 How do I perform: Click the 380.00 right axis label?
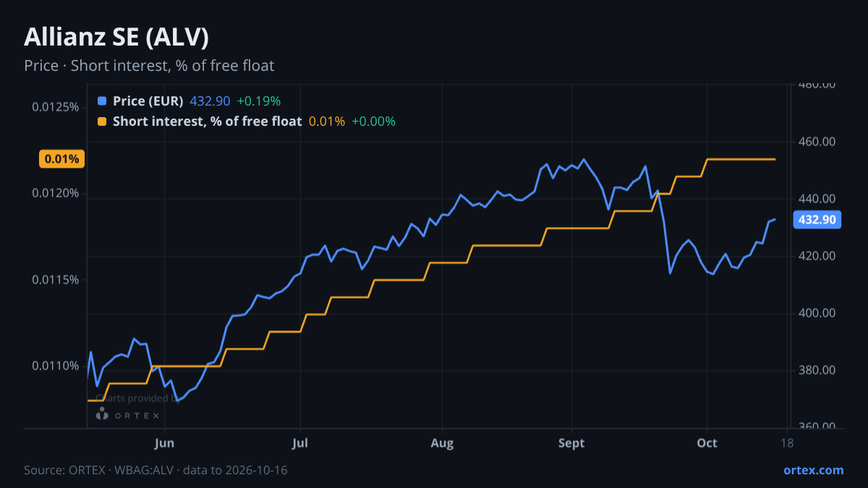[x=817, y=370]
